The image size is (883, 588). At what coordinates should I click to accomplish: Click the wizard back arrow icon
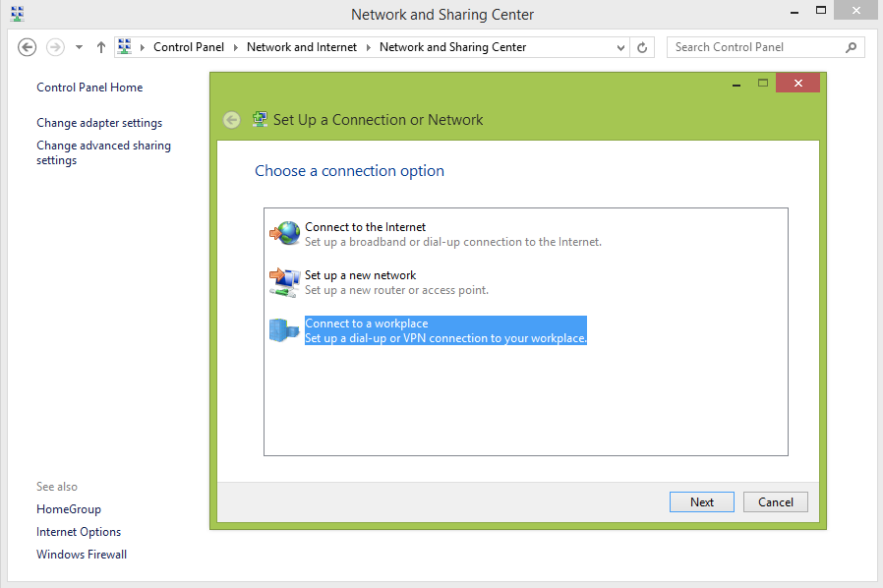(231, 120)
